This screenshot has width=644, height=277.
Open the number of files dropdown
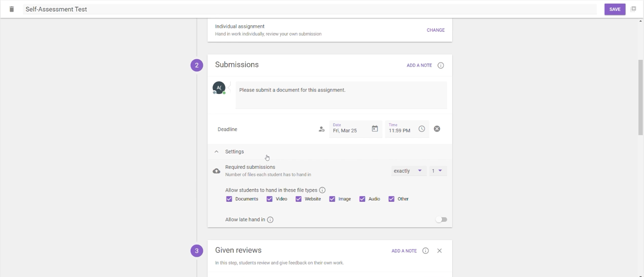pos(437,171)
